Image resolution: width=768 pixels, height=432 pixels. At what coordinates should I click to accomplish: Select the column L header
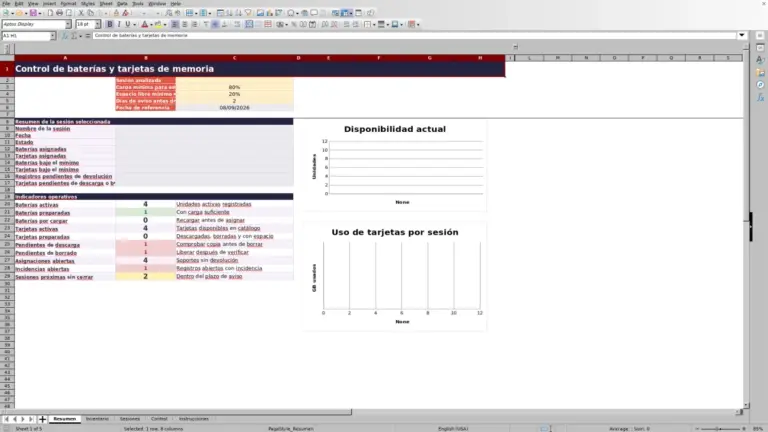[x=529, y=58]
